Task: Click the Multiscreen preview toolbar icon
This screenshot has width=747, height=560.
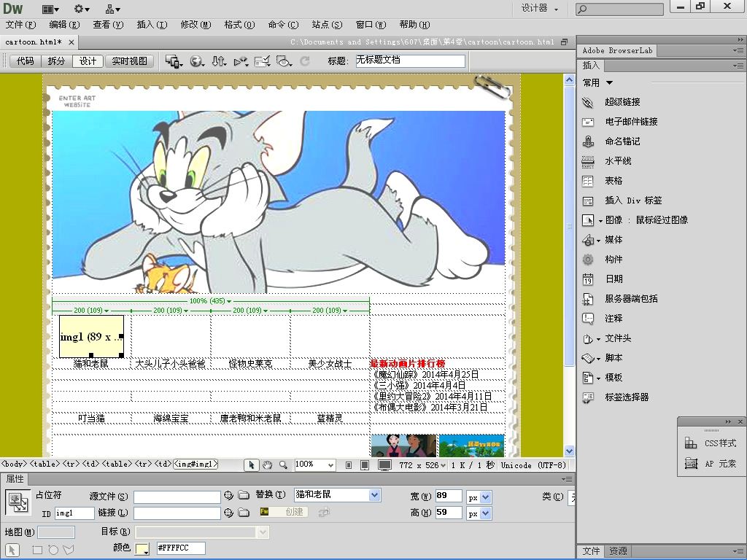Action: [174, 61]
